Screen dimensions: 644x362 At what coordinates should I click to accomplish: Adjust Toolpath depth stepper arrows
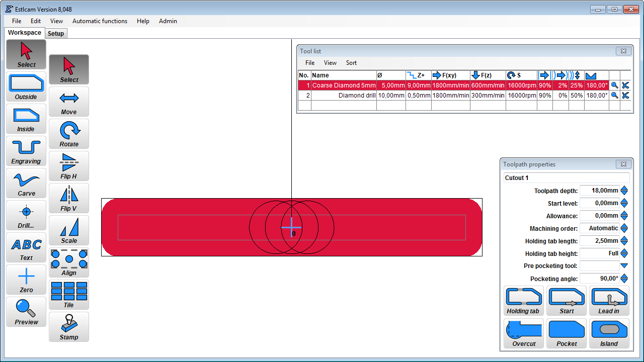[624, 191]
